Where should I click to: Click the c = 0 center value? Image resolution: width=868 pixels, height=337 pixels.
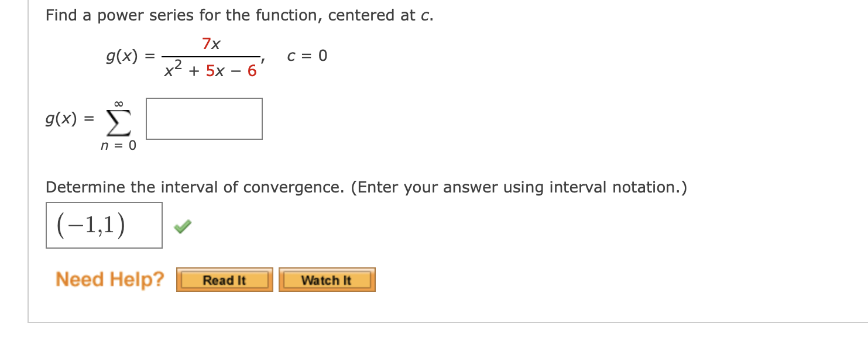(x=306, y=56)
